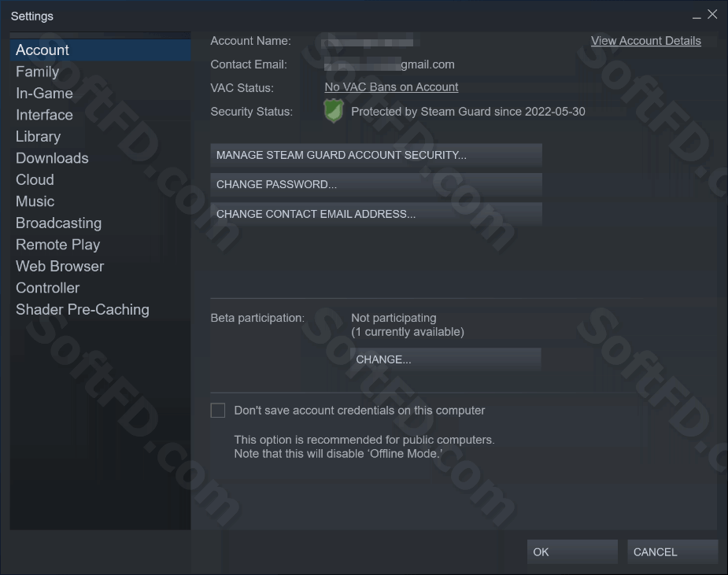This screenshot has width=728, height=575.
Task: Select the Account settings category
Action: click(x=100, y=50)
